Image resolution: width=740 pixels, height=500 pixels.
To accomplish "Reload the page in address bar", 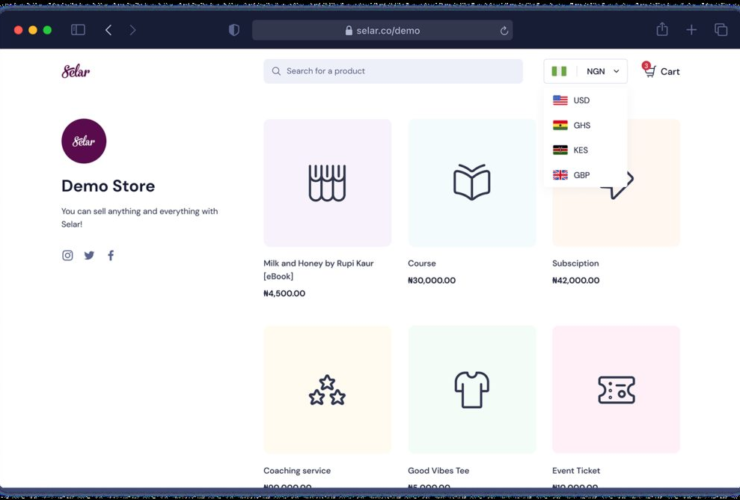I will (x=504, y=31).
